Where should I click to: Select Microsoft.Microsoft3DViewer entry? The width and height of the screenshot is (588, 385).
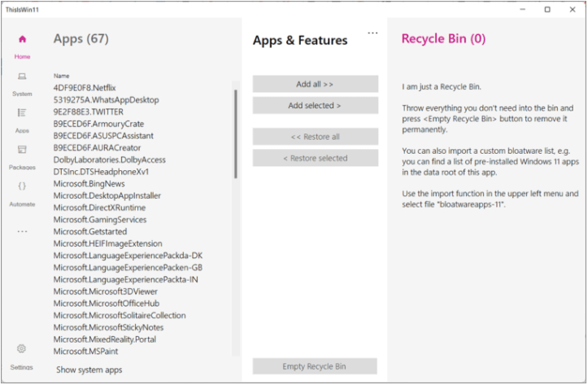tap(106, 291)
